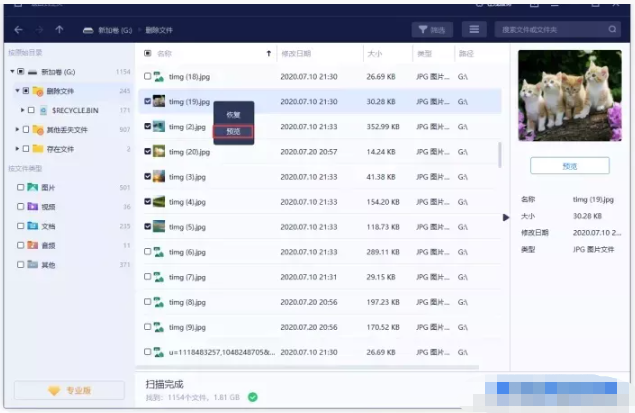Open the list view mode icon
Image resolution: width=635 pixels, height=413 pixels.
coord(473,30)
